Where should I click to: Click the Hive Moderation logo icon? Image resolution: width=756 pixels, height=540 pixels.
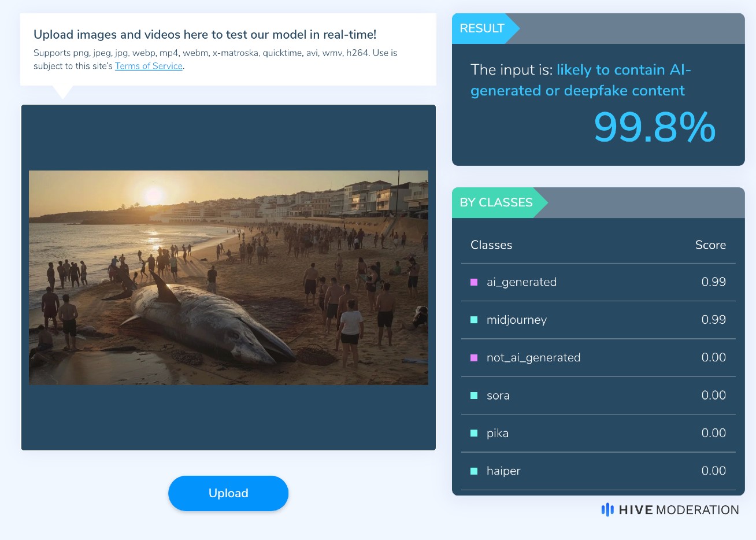[x=607, y=509]
